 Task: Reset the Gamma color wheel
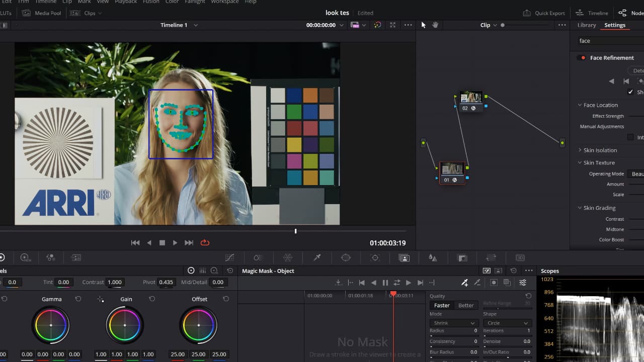[78, 299]
